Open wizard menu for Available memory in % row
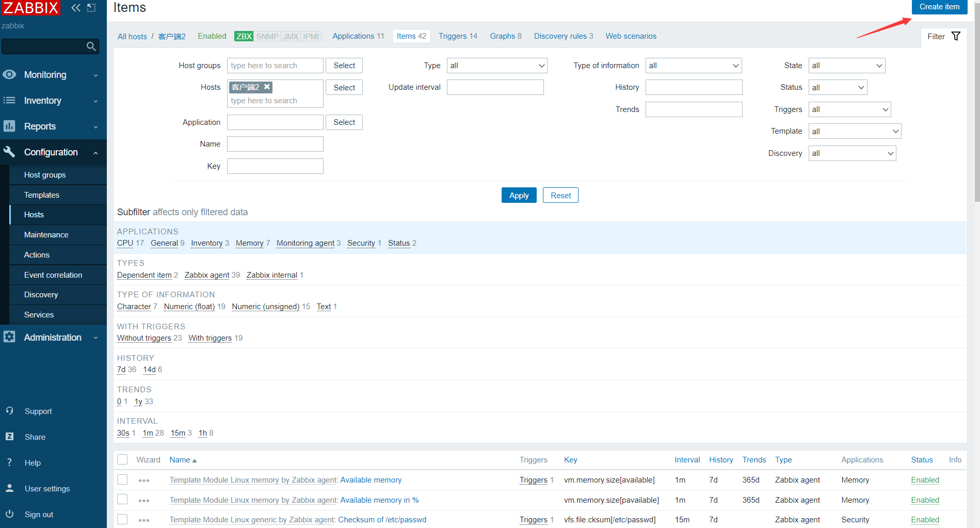The width and height of the screenshot is (980, 528). click(x=144, y=501)
